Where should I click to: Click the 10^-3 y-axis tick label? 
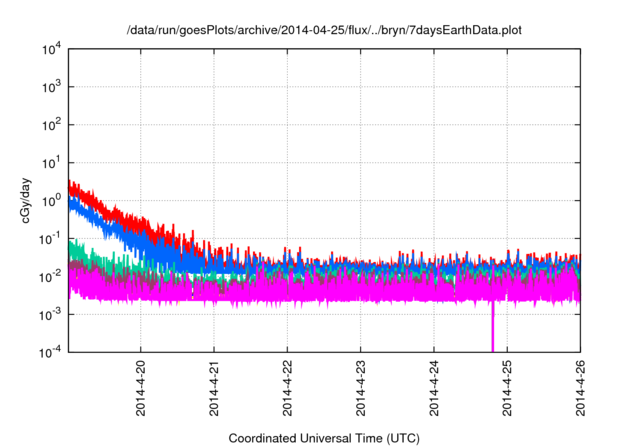click(50, 315)
